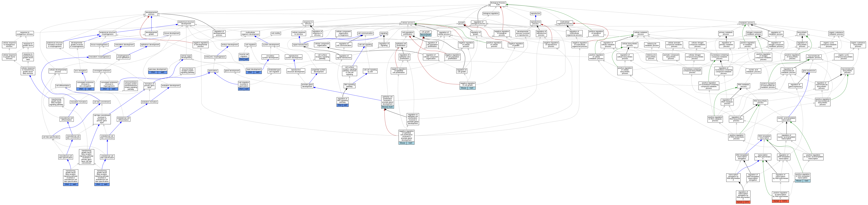Click the 'regulation of cell communication' node
This screenshot has height=205, width=868.
tap(344, 45)
